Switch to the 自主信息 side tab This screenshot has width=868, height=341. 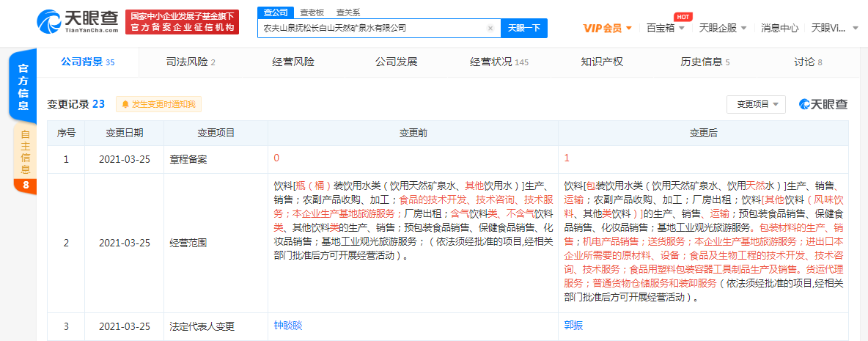click(25, 151)
